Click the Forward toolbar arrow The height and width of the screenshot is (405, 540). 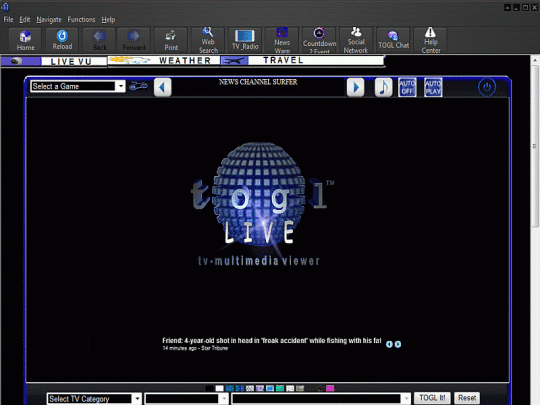tap(134, 40)
